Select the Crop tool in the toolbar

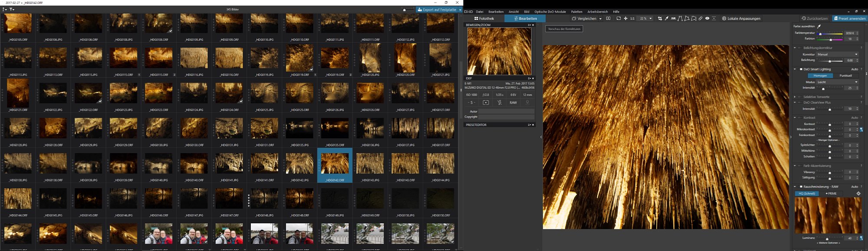pyautogui.click(x=660, y=19)
